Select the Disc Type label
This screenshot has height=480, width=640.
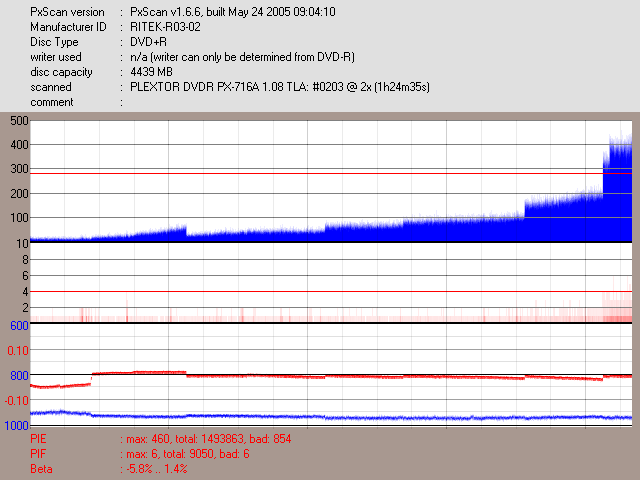pos(54,42)
